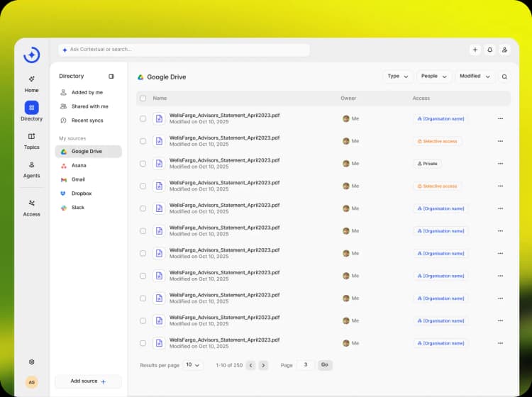The image size is (532, 397).
Task: Check the last file row checkbox
Action: click(x=143, y=343)
